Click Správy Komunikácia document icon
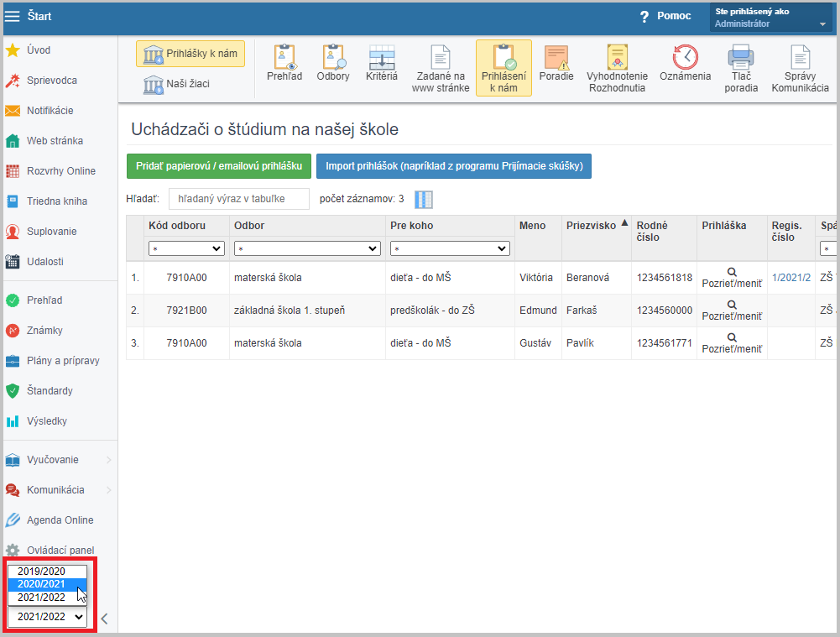 [801, 57]
